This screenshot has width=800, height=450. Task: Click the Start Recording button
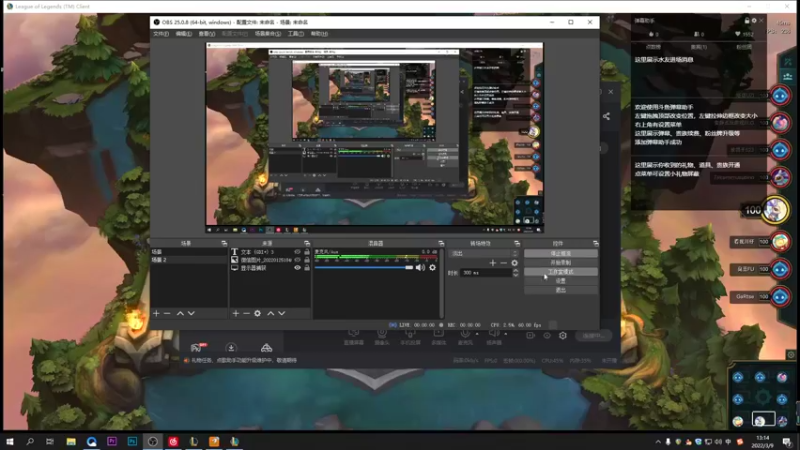click(x=561, y=263)
